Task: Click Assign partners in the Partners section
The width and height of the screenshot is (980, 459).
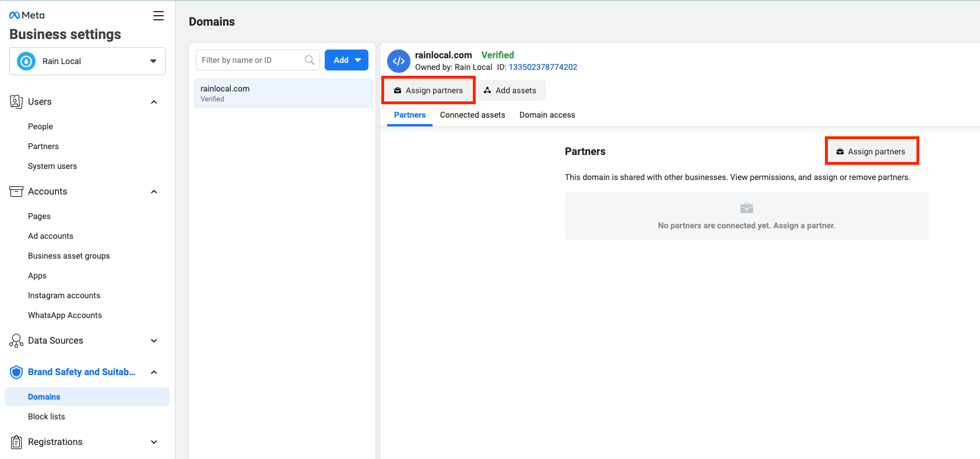Action: (871, 151)
